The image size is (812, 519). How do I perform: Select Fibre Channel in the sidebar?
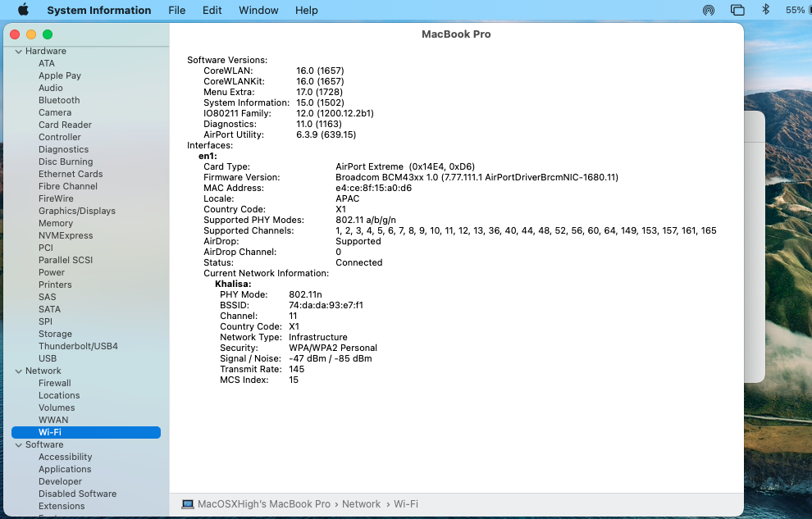68,186
